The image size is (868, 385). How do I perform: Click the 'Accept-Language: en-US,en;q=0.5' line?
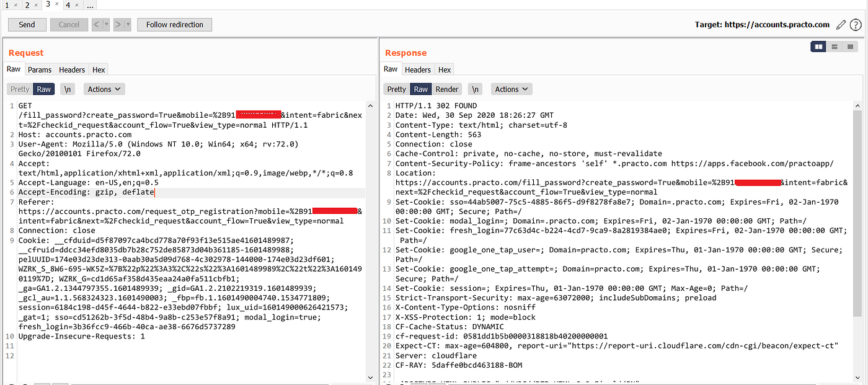pos(89,183)
